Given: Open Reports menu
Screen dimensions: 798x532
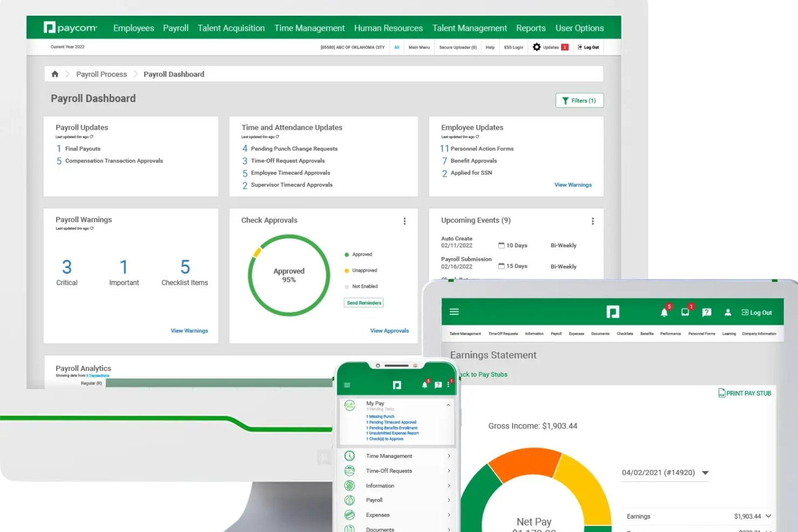Looking at the screenshot, I should pyautogui.click(x=531, y=28).
